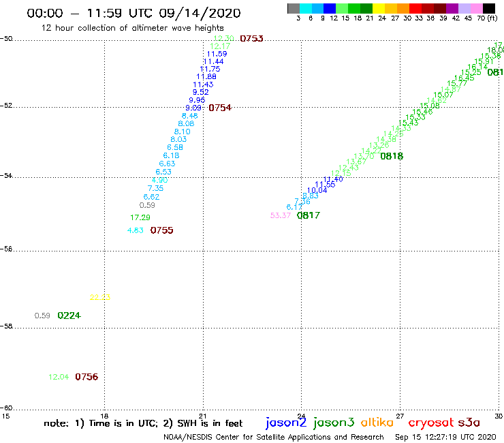This screenshot has height=443, width=504.
Task: Click the 16.45 wave height value
Action: 464,78
